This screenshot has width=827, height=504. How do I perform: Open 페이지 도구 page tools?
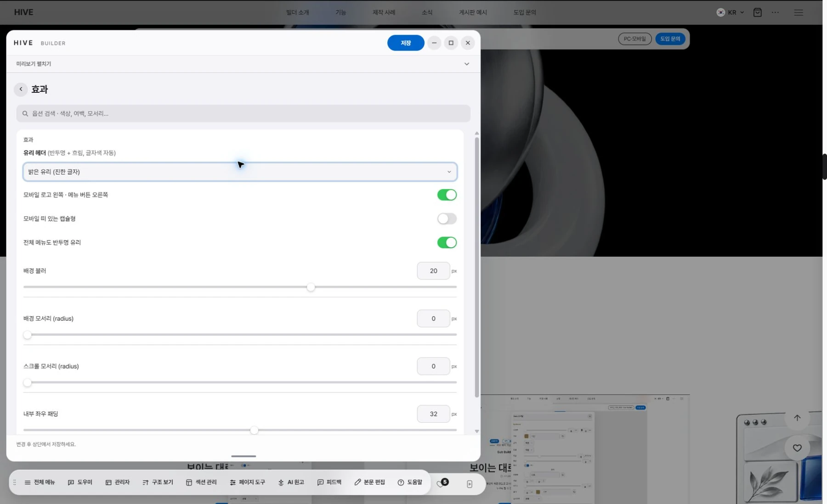(248, 482)
